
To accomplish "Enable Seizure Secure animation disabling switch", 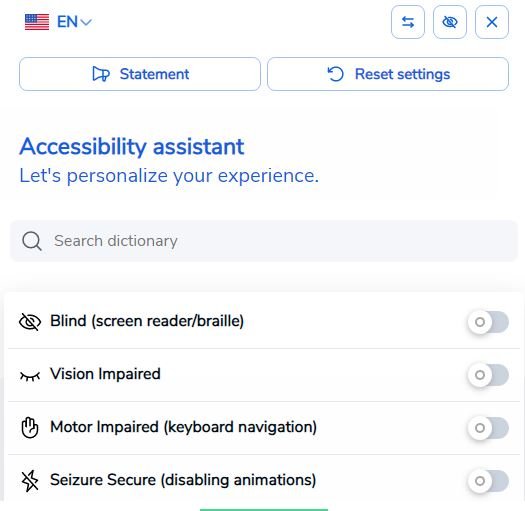I will pos(489,481).
